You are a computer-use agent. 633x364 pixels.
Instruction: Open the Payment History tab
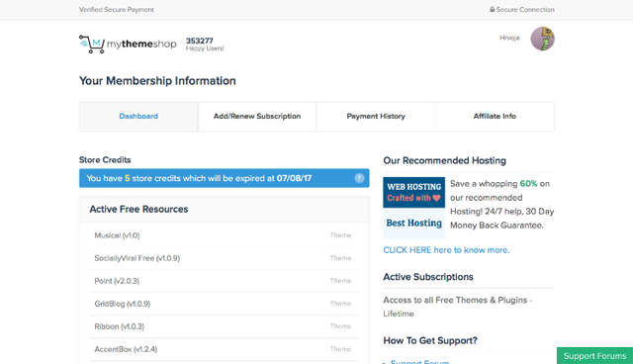point(376,116)
